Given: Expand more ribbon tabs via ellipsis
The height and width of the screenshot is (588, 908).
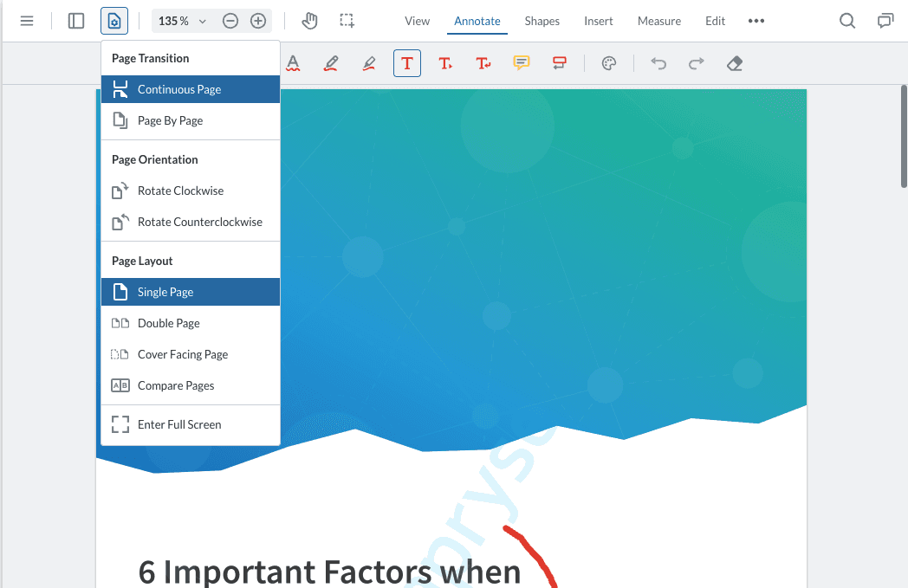Looking at the screenshot, I should (x=756, y=21).
